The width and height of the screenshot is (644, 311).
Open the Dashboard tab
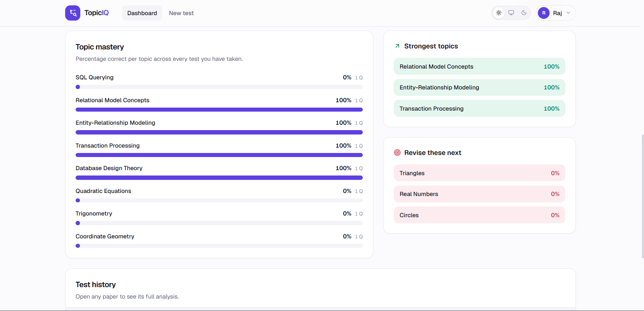(x=142, y=13)
